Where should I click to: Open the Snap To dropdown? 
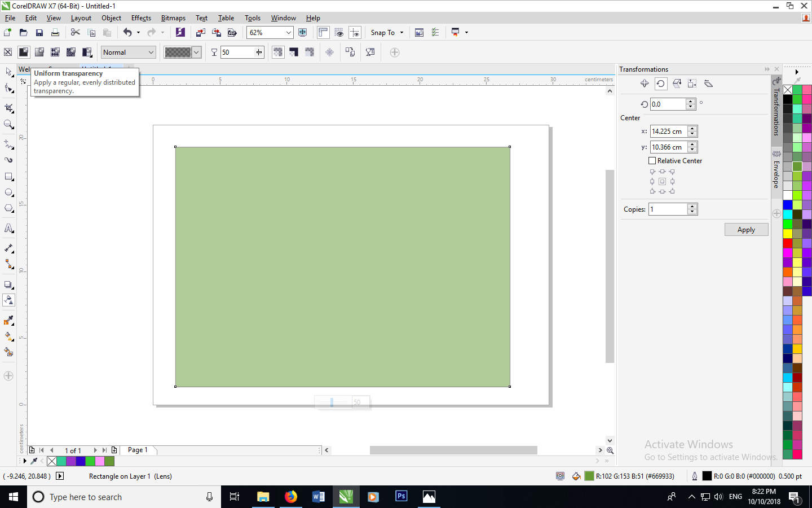(387, 33)
